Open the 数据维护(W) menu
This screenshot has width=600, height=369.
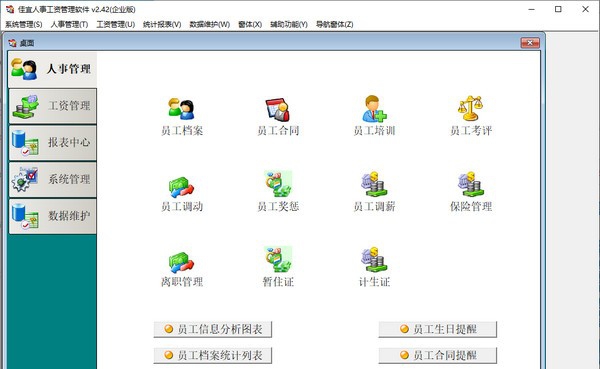click(x=210, y=24)
